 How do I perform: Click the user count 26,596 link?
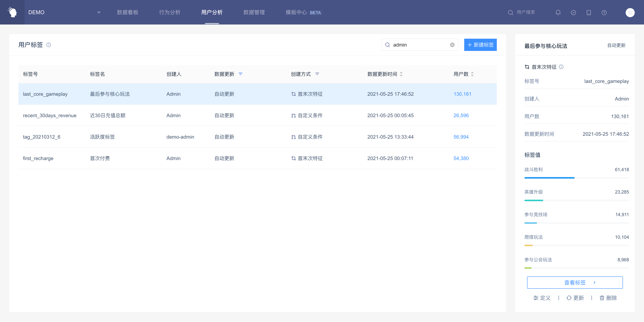point(461,116)
